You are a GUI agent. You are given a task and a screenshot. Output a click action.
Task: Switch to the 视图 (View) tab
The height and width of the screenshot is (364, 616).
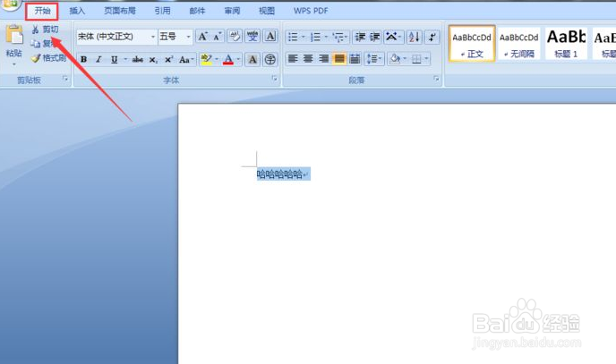click(267, 11)
